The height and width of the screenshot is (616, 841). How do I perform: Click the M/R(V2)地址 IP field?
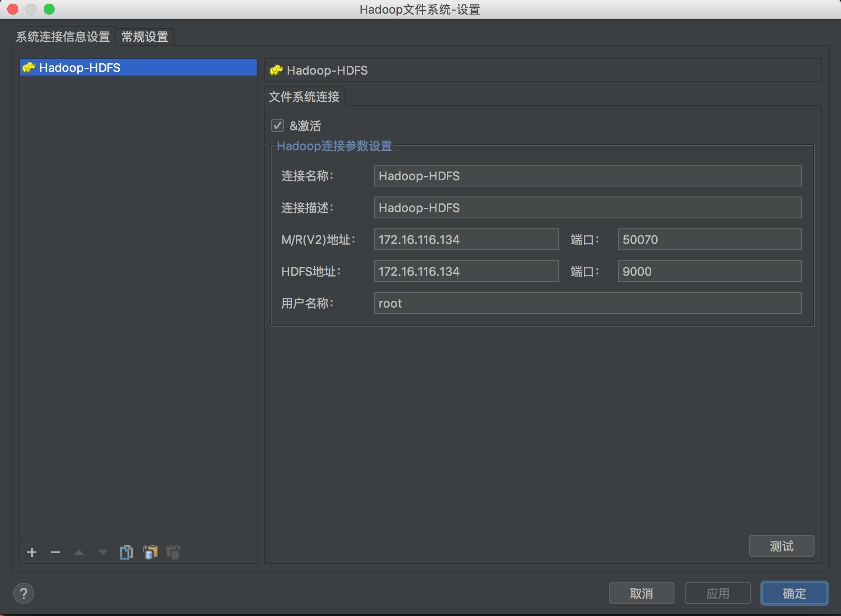tap(466, 239)
